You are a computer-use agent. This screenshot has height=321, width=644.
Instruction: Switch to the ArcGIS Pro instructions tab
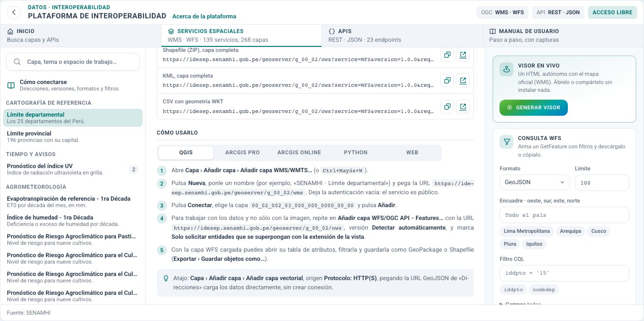(242, 152)
